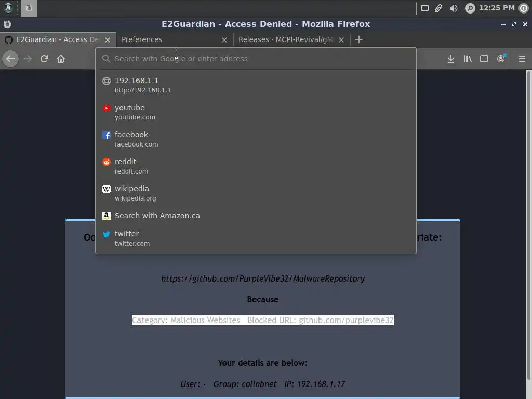Open a new tab with plus button
The height and width of the screenshot is (399, 532).
[358, 39]
